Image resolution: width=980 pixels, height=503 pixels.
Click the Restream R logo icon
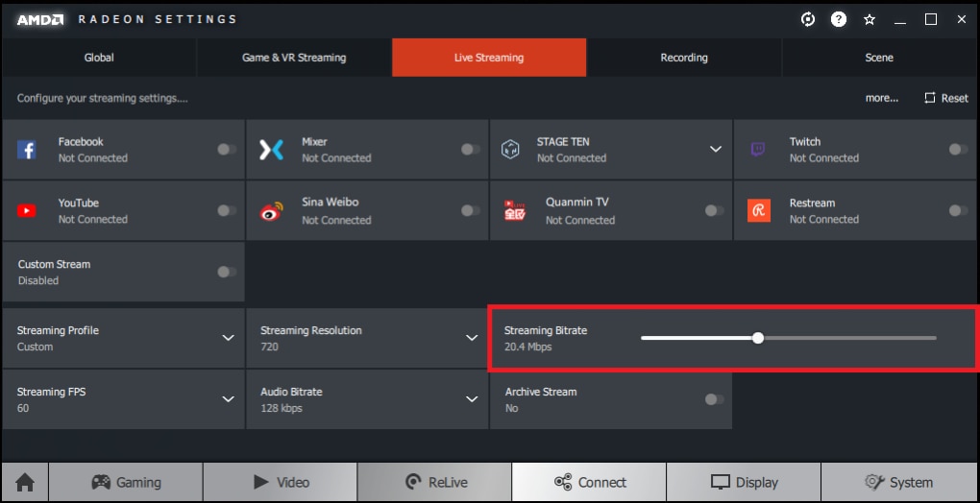759,211
